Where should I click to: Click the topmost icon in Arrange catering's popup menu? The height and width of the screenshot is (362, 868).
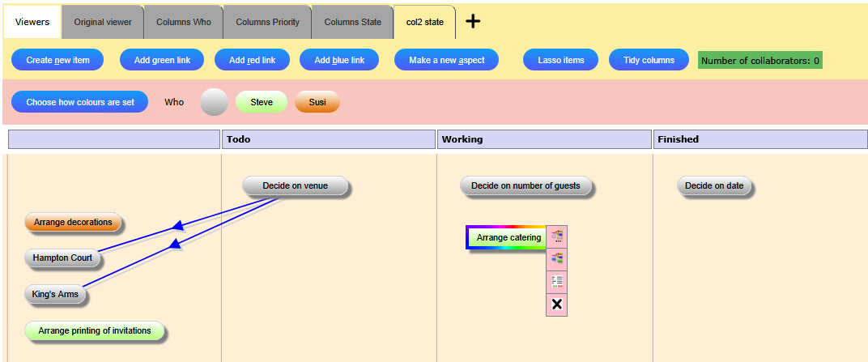click(556, 236)
